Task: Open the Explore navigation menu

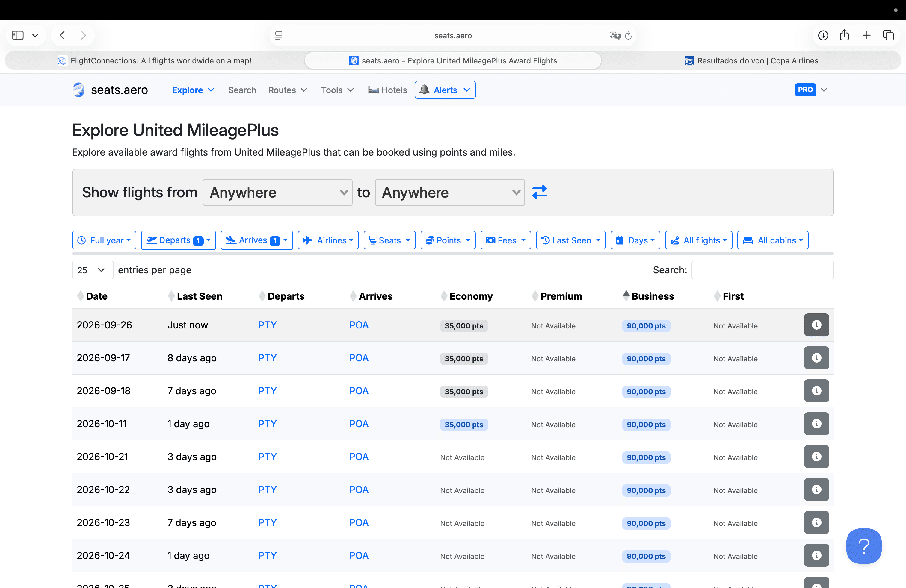Action: tap(193, 90)
